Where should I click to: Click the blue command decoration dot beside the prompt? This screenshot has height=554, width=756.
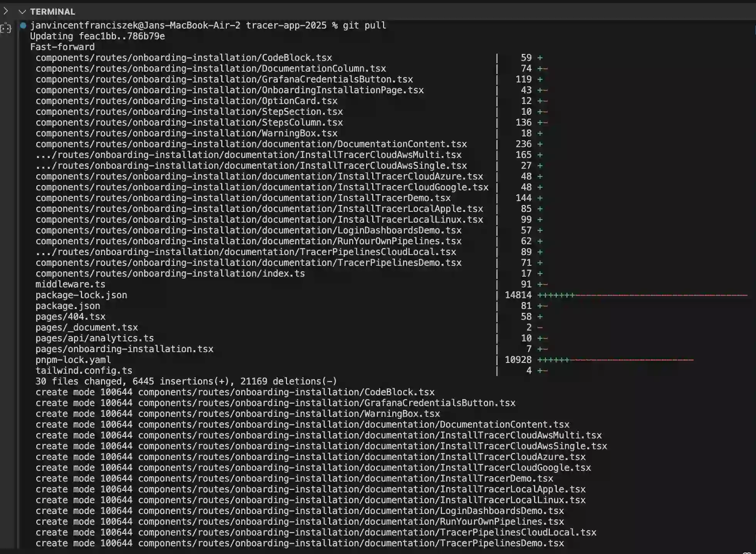coord(23,25)
